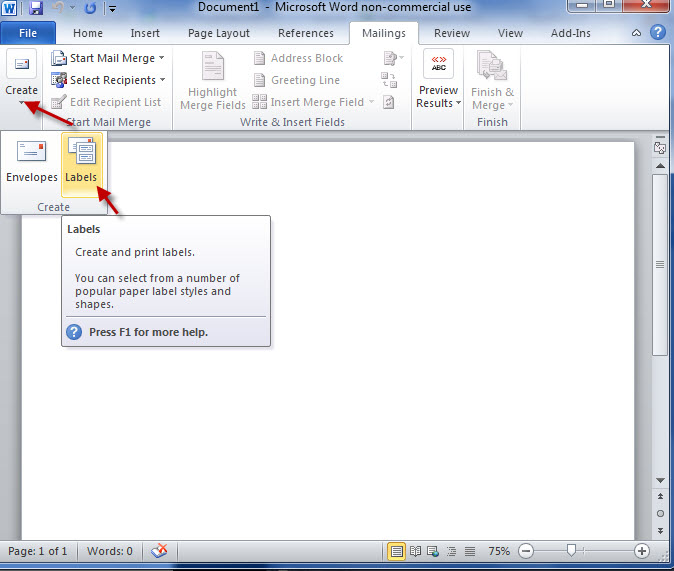674x571 pixels.
Task: Click the help icon in Labels tooltip
Action: pyautogui.click(x=74, y=332)
